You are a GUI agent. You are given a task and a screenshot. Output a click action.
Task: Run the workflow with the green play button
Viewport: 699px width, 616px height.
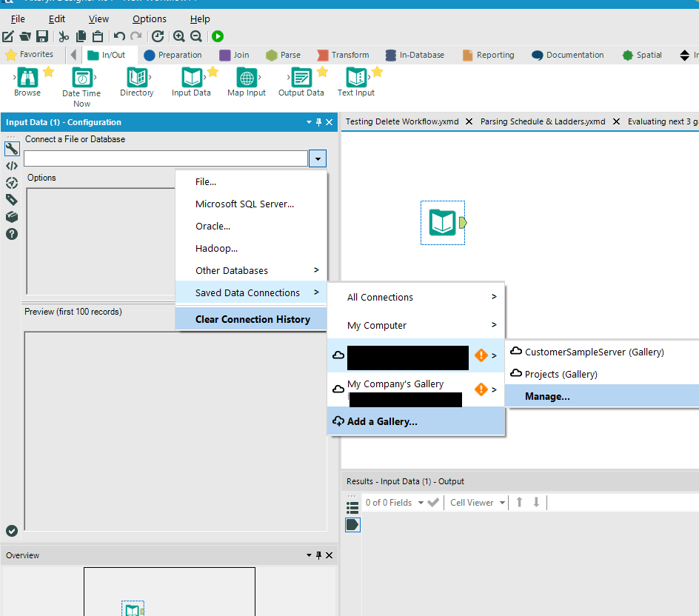coord(218,36)
